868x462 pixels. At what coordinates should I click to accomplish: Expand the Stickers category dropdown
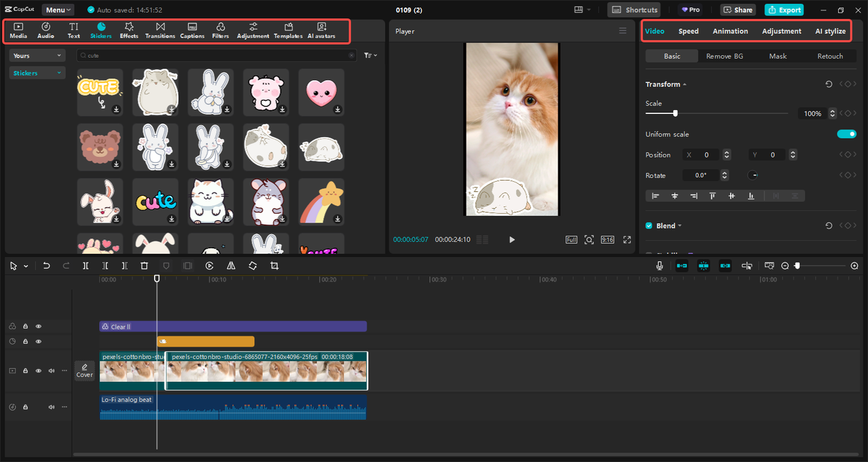point(37,73)
